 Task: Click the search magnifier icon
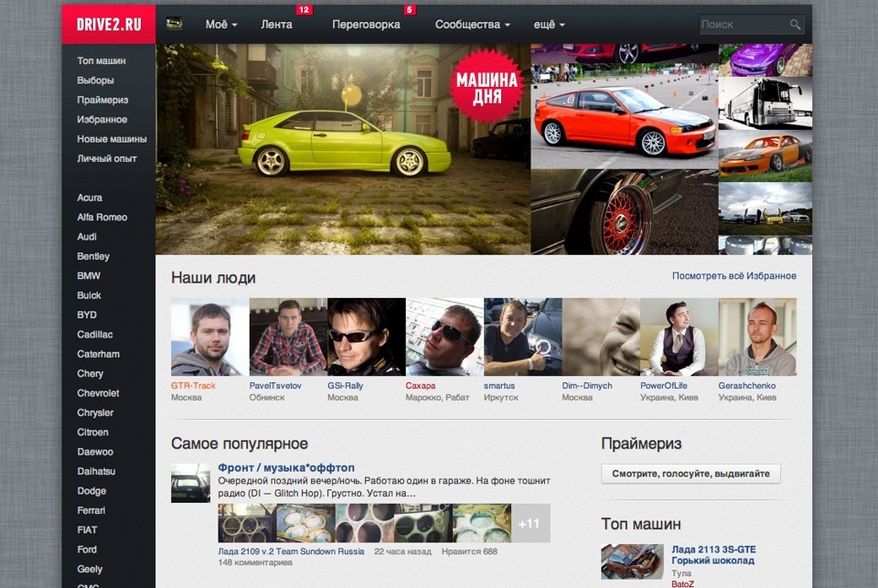(x=795, y=24)
